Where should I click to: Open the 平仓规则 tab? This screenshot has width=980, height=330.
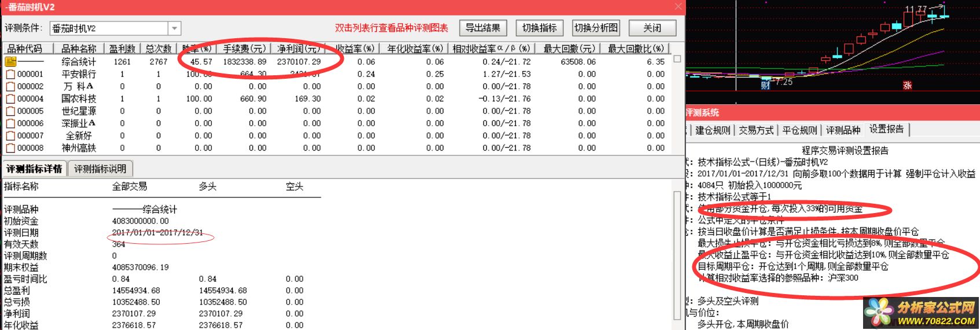[799, 130]
